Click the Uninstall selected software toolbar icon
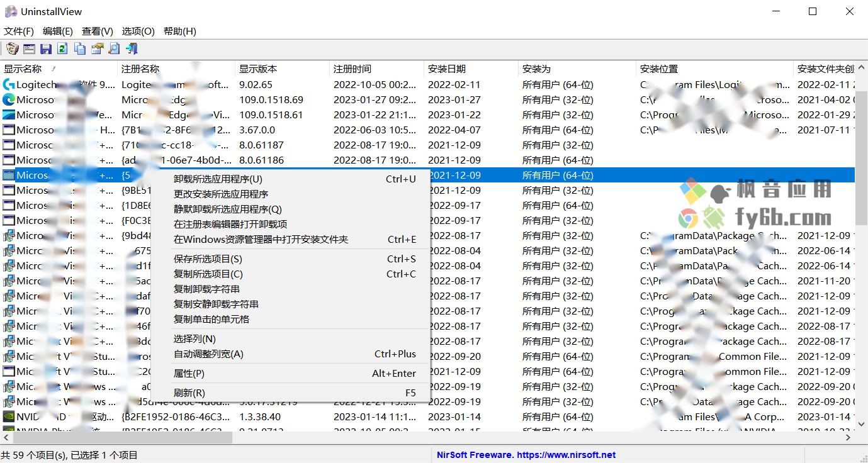Screen dimensions: 868x463 coord(12,48)
